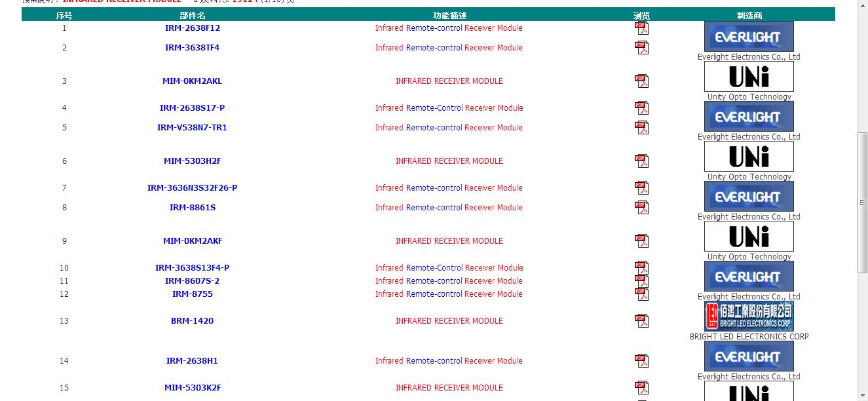This screenshot has width=868, height=401.
Task: Select the MIM-0KM2AKL part link
Action: (193, 81)
